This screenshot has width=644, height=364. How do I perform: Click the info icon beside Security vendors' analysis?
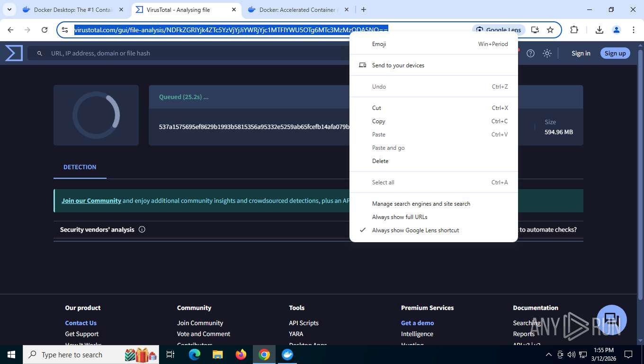(142, 229)
